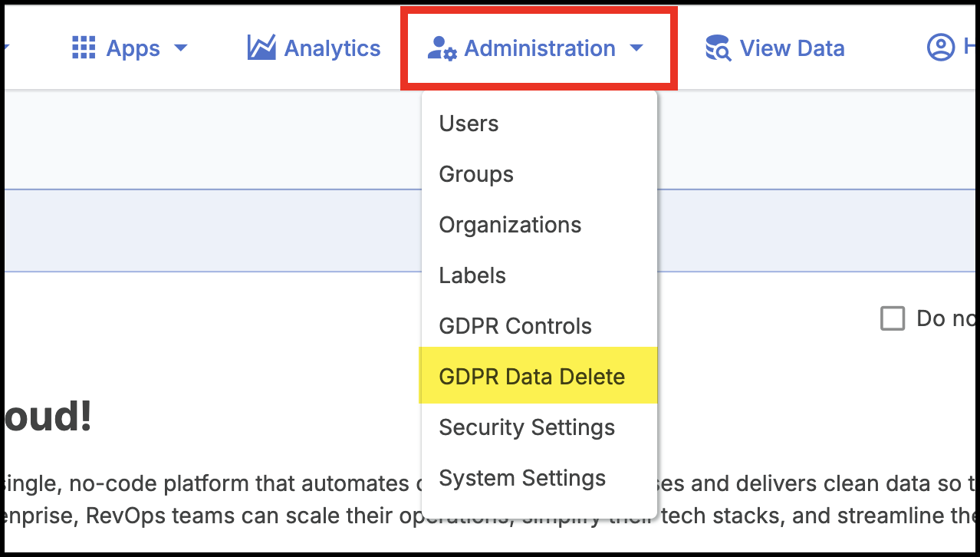Expand the Apps dropdown chevron

(181, 49)
